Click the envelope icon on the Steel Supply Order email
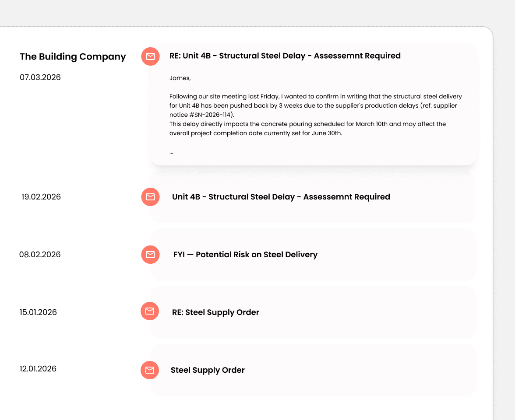Viewport: 515px width, 420px height. 149,370
